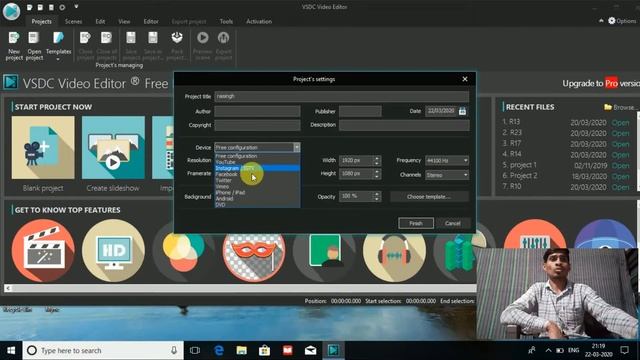The width and height of the screenshot is (640, 360).
Task: Click the headphones audio waveform feature icon
Action: 394,253
